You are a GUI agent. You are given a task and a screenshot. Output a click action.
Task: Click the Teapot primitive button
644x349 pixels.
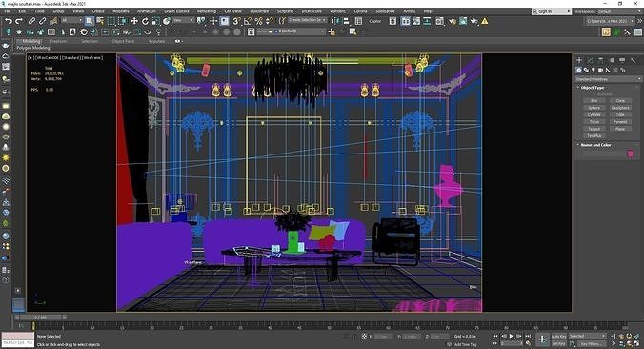click(594, 129)
